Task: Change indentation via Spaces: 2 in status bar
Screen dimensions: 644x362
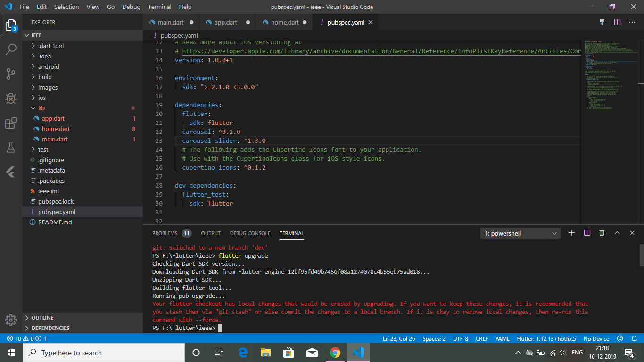Action: point(434,338)
